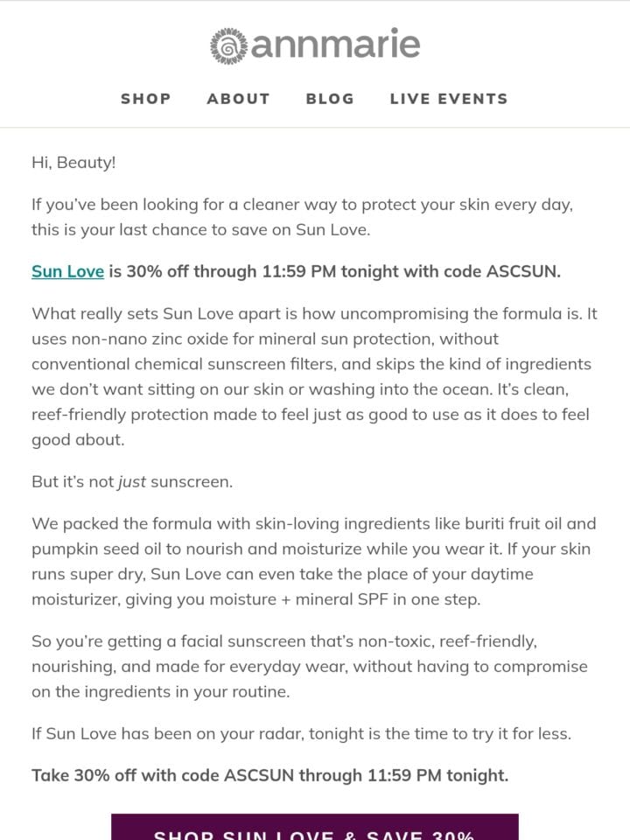Click paragraph starting "So you're getting a facial"
This screenshot has width=630, height=840.
310,667
